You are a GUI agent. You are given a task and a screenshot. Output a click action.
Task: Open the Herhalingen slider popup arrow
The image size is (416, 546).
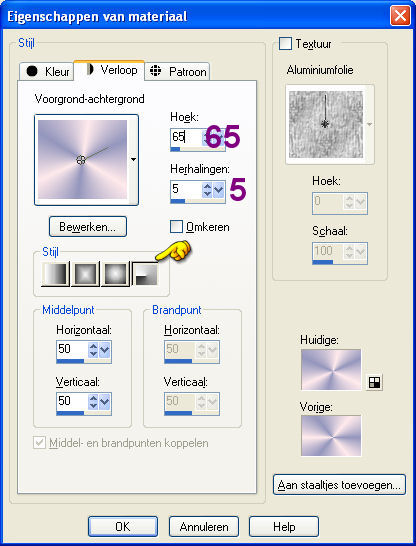219,190
